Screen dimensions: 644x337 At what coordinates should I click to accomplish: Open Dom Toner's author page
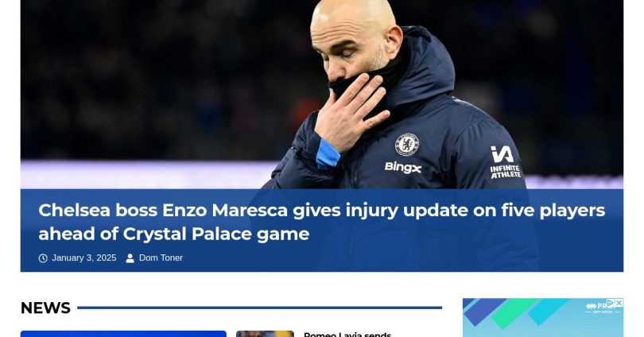point(161,258)
